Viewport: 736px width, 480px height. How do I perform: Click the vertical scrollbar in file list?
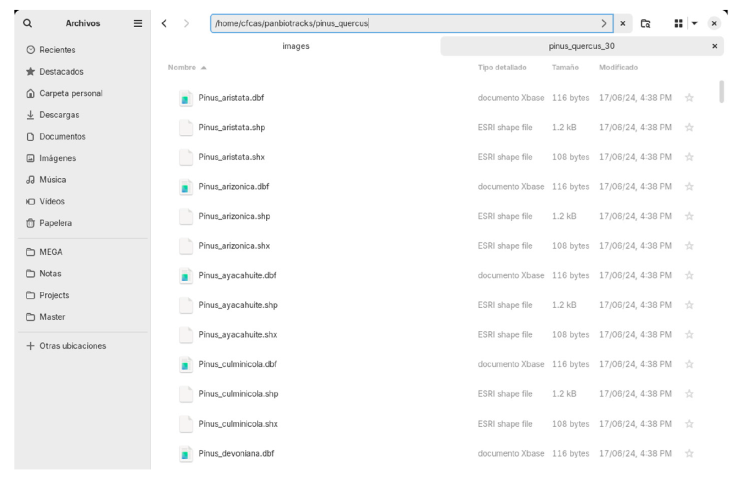tap(720, 90)
